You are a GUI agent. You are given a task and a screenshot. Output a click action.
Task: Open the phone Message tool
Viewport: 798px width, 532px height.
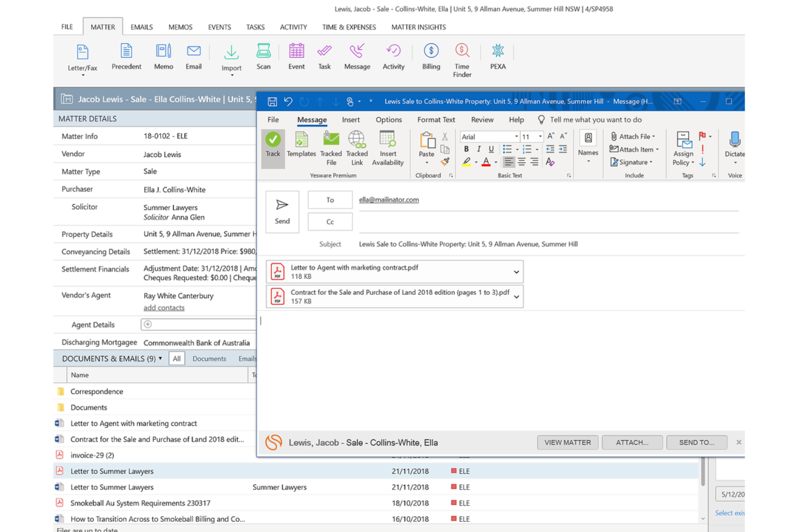[357, 57]
